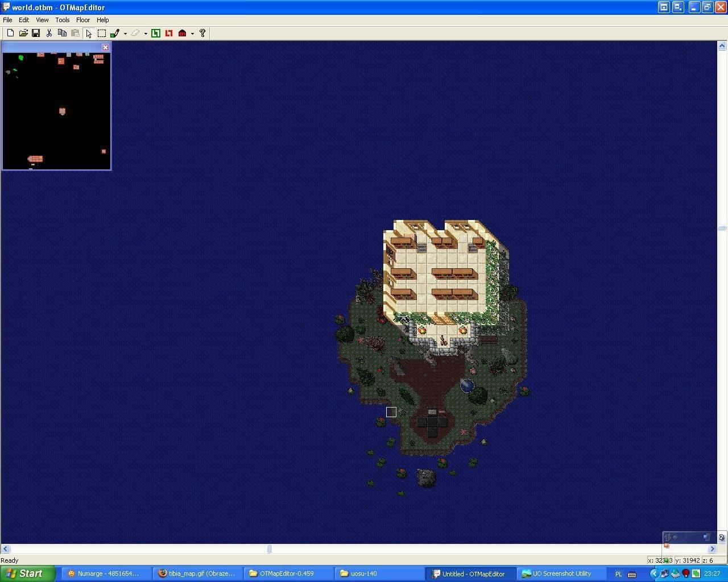
Task: Switch to Numarge taskbar window
Action: 106,573
